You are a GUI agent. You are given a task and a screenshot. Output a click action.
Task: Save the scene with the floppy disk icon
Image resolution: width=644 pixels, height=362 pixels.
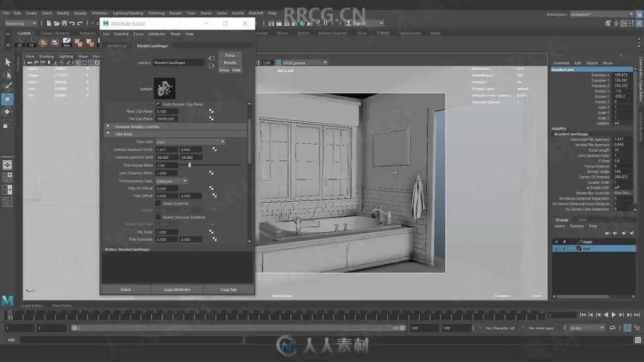pyautogui.click(x=64, y=24)
